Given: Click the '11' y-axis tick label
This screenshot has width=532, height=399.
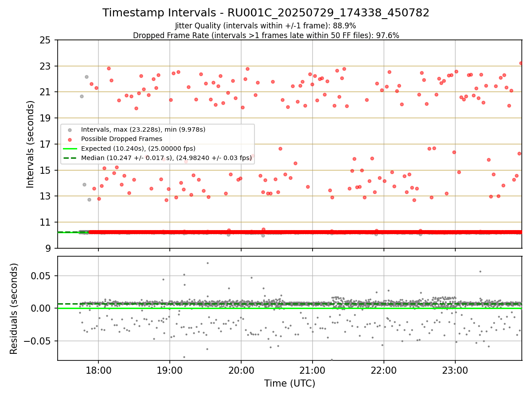Looking at the screenshot, I should click(45, 222).
